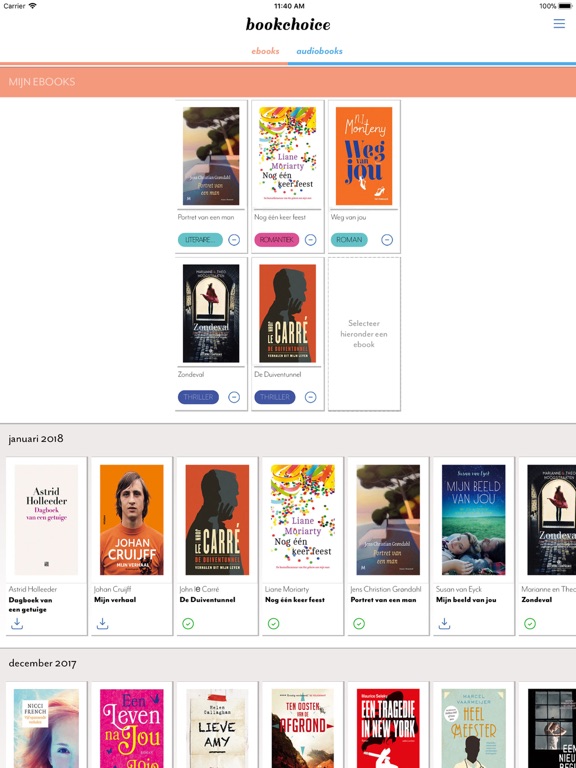Open Nicci French cover in december 2017
Image resolution: width=576 pixels, height=768 pixels.
pos(46,729)
